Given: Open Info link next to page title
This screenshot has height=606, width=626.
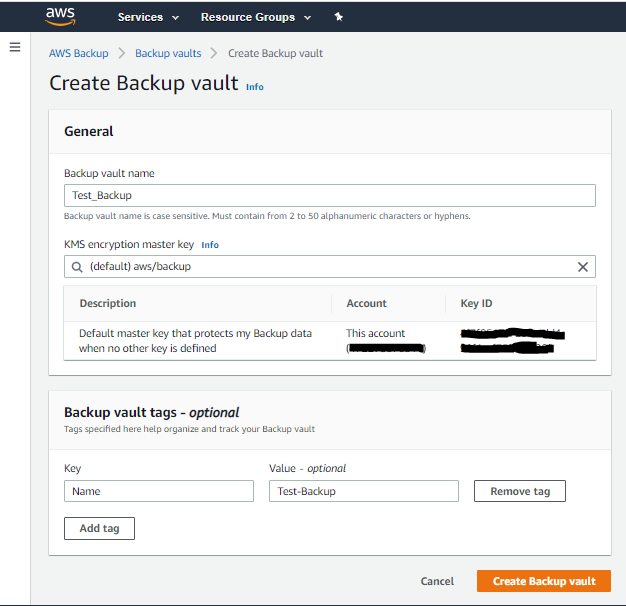Looking at the screenshot, I should pyautogui.click(x=255, y=87).
